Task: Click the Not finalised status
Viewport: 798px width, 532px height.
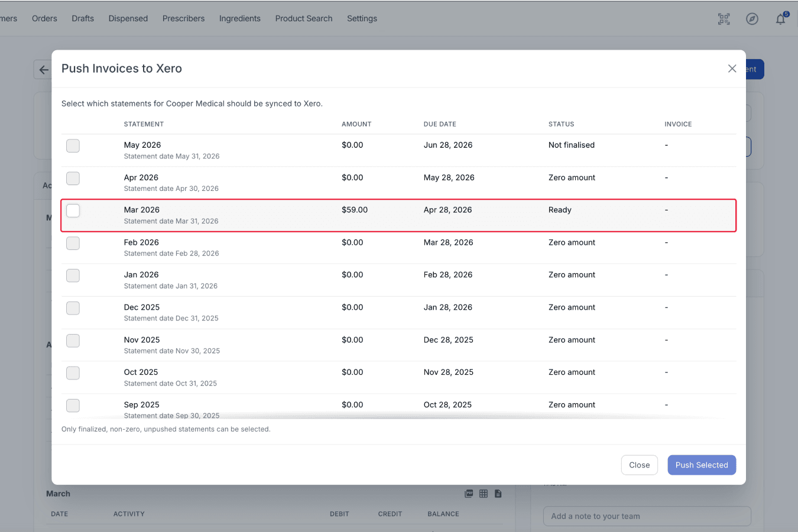Action: [x=572, y=145]
